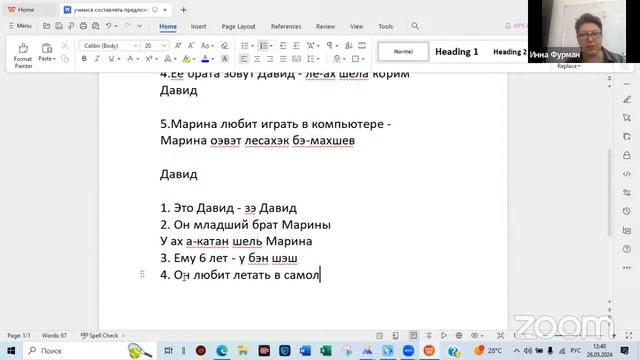
Task: Open the main Menu button
Action: (x=20, y=26)
